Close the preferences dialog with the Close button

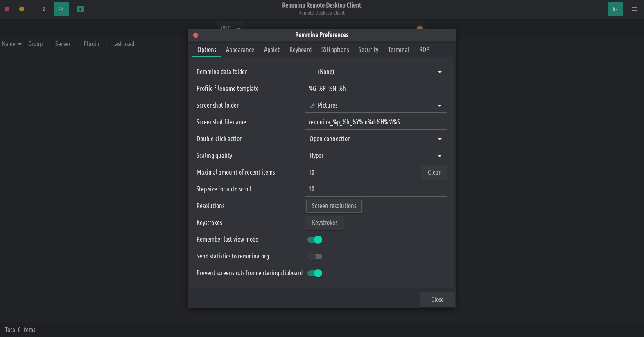click(x=437, y=300)
